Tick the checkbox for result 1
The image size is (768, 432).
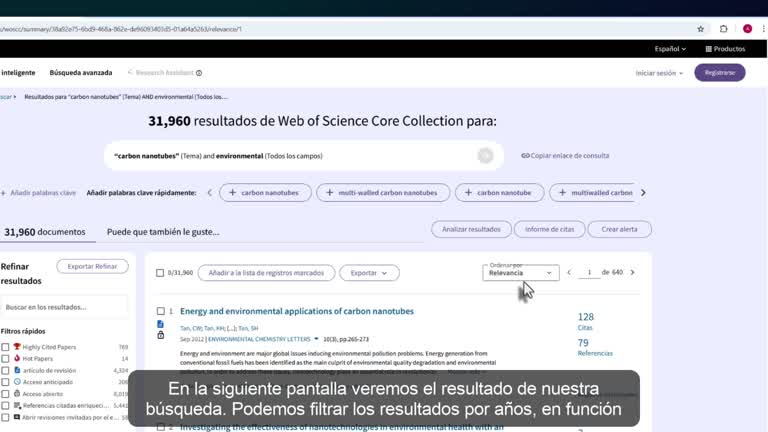(161, 311)
